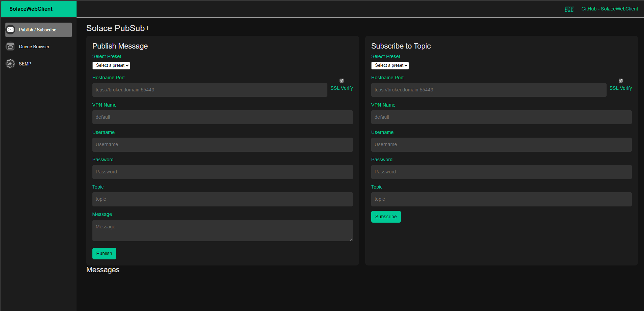Click the Username label in Subscribe to Topic
Viewport: 644px width, 311px height.
382,132
